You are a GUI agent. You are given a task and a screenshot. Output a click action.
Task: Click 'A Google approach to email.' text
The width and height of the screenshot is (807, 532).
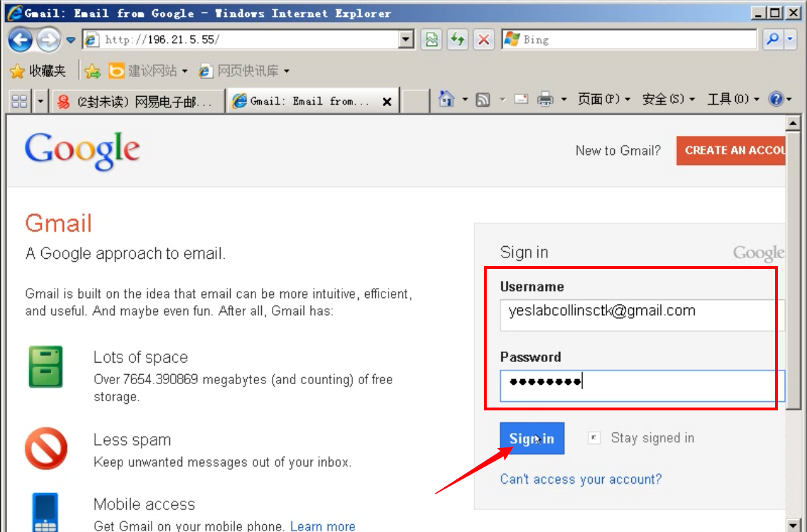[x=125, y=254]
